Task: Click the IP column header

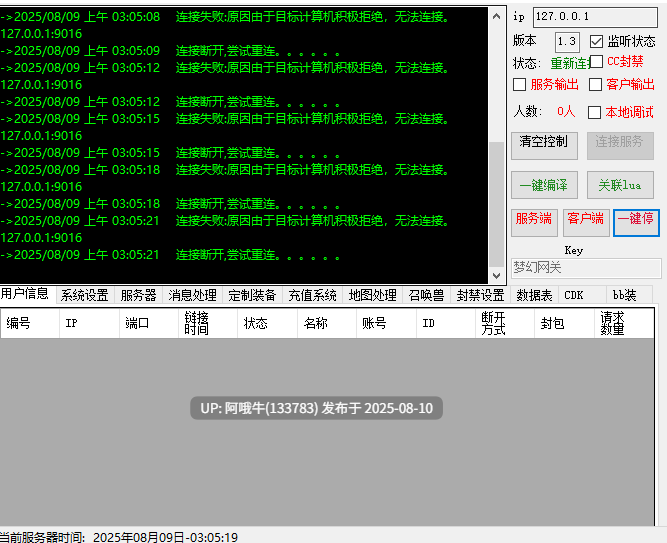Action: (x=89, y=323)
